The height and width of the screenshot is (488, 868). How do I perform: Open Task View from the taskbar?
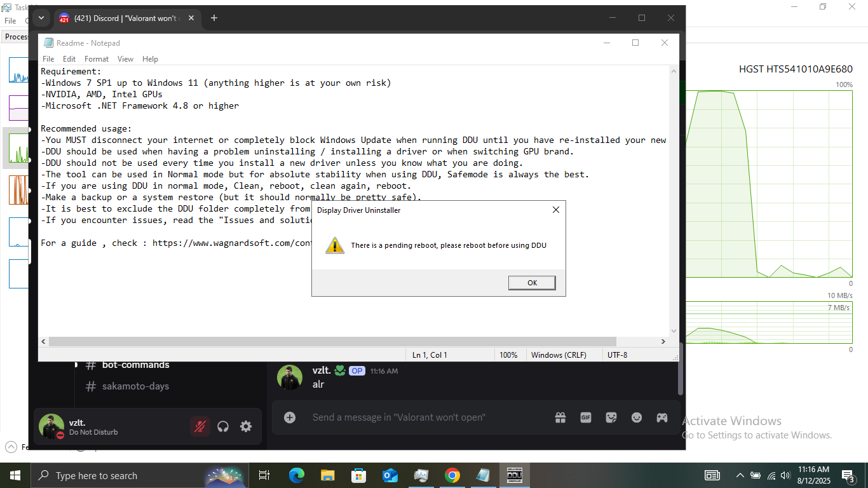coord(264,475)
